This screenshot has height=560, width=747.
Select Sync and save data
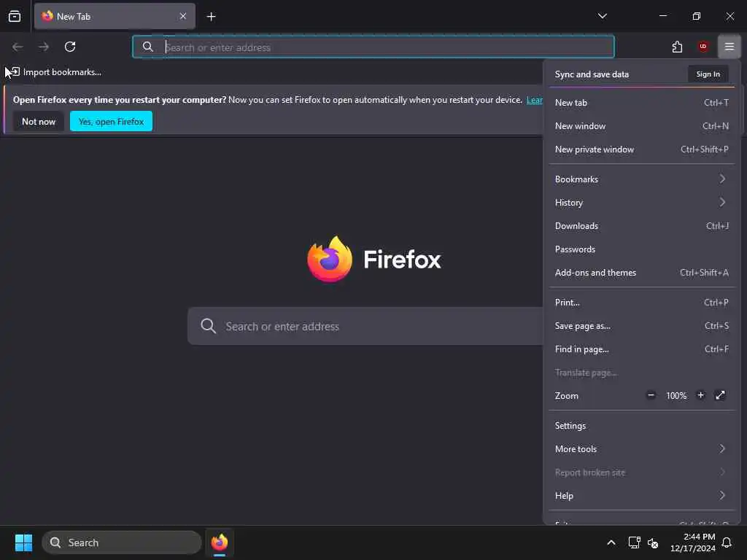592,74
